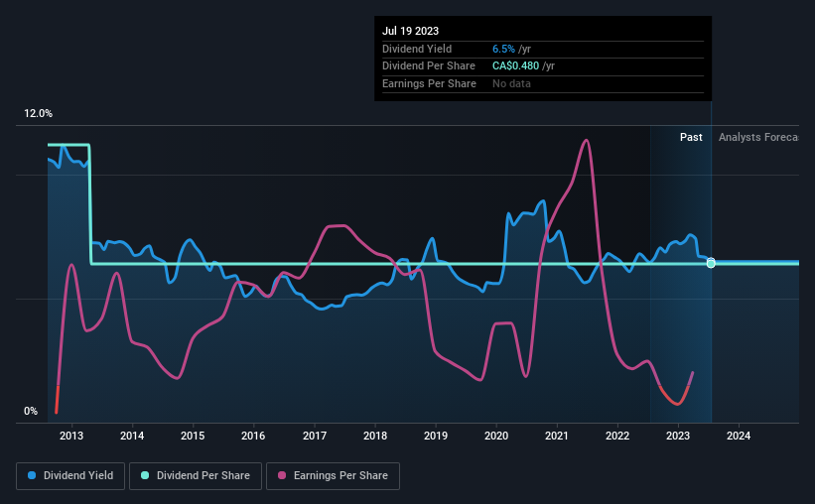
Task: Click the CA$0.480 dividend per share value
Action: tap(515, 66)
